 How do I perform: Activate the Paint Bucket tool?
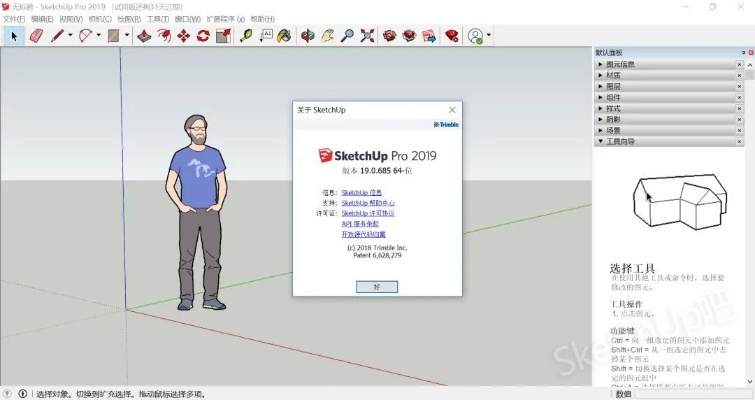[x=284, y=36]
